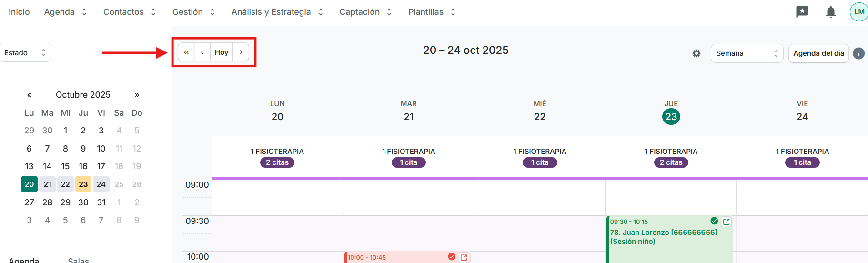Click the notifications bell icon
The image size is (868, 263).
click(x=830, y=12)
